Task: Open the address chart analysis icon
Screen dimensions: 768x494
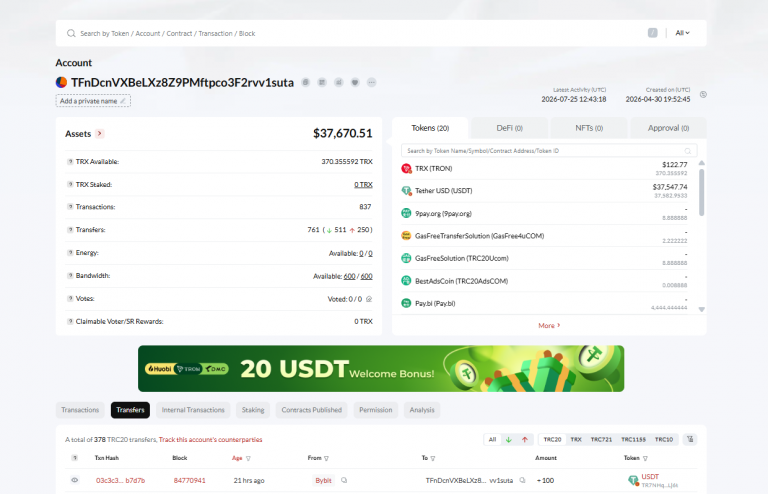Action: click(x=338, y=82)
